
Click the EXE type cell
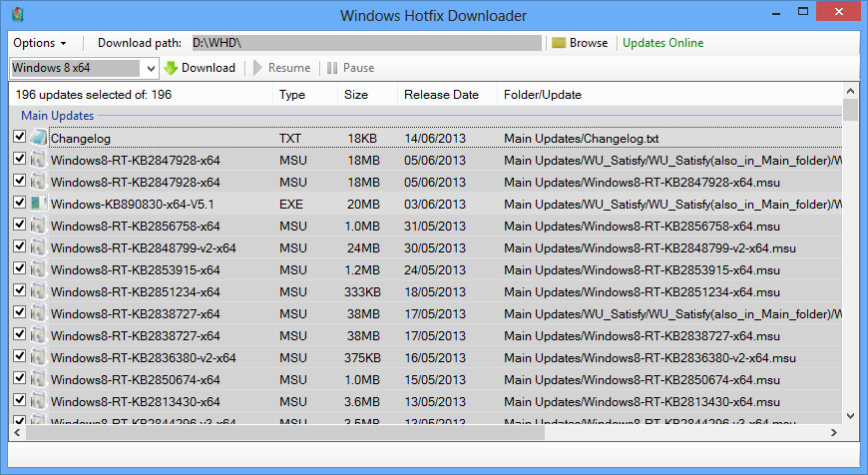point(291,205)
